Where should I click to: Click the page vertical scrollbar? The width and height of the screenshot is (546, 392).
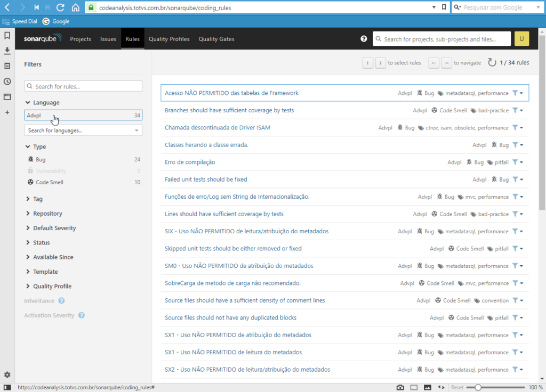(542, 122)
